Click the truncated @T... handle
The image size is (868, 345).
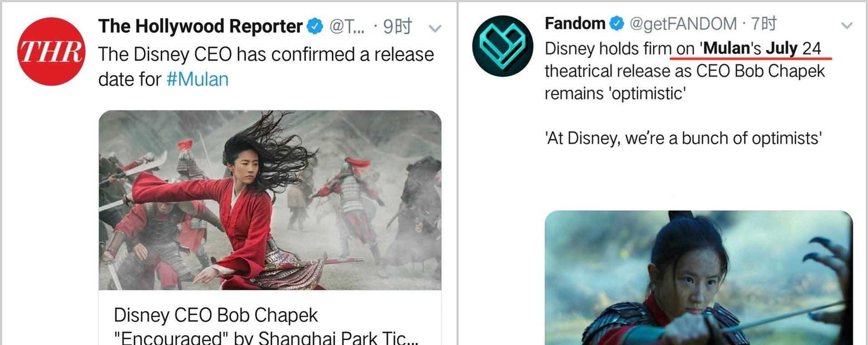coord(347,27)
